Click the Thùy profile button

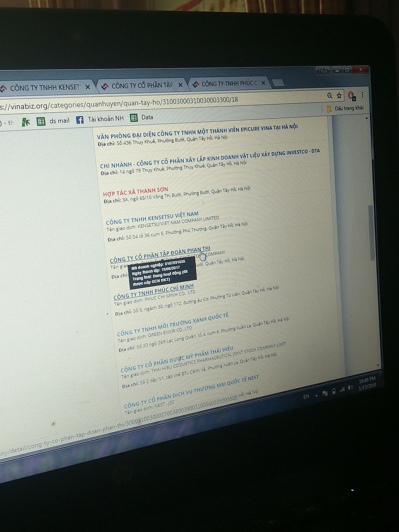[x=323, y=71]
